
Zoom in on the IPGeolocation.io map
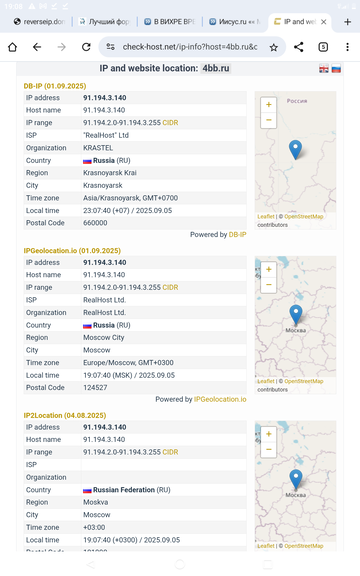[269, 269]
